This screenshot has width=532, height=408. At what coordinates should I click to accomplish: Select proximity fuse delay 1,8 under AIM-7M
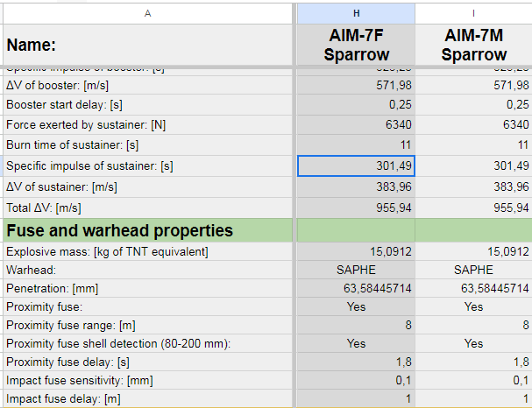(473, 362)
